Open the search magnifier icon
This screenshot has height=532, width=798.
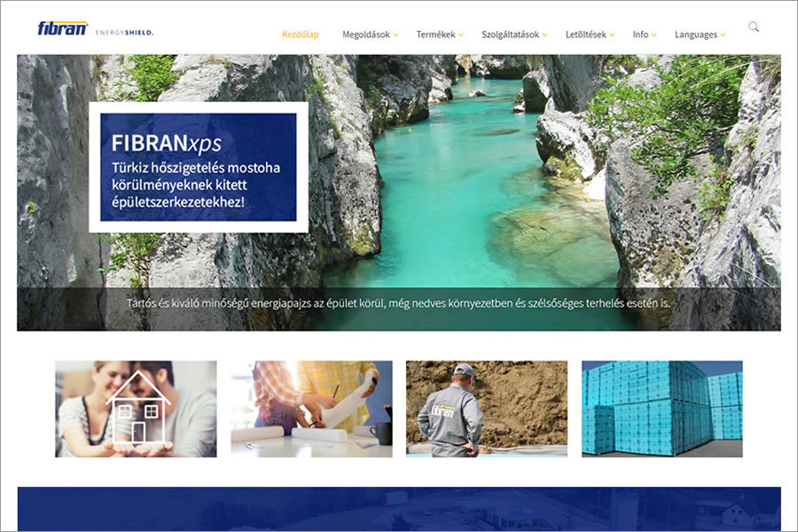(x=754, y=27)
